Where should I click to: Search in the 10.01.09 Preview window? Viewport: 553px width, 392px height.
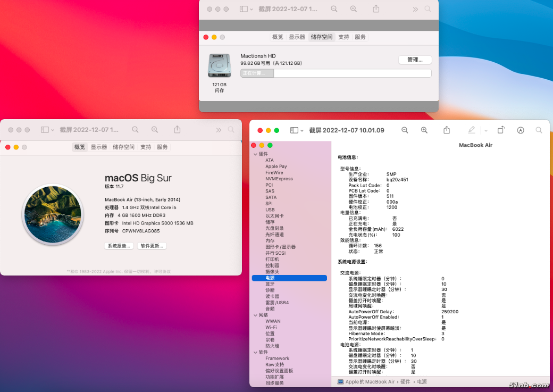539,130
